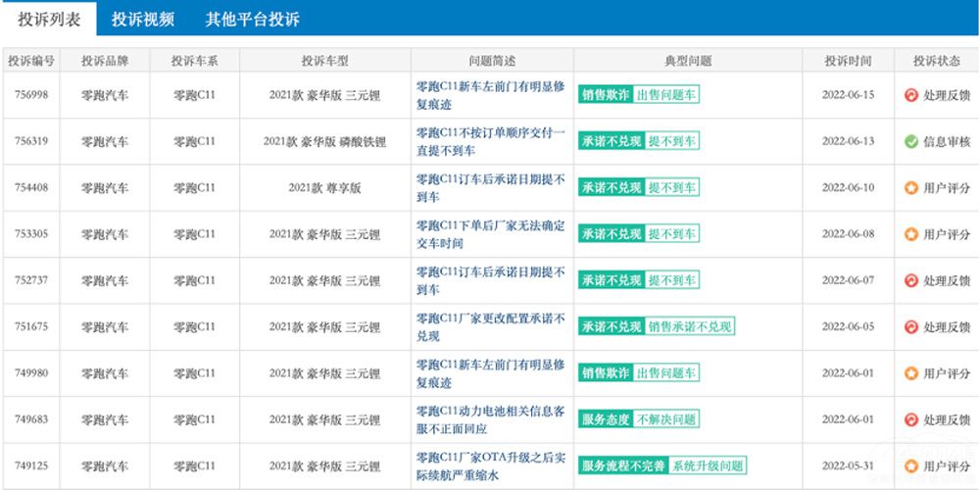This screenshot has height=490, width=980.
Task: Click orange 用户评分 star icon in row 754408
Action: (x=910, y=188)
